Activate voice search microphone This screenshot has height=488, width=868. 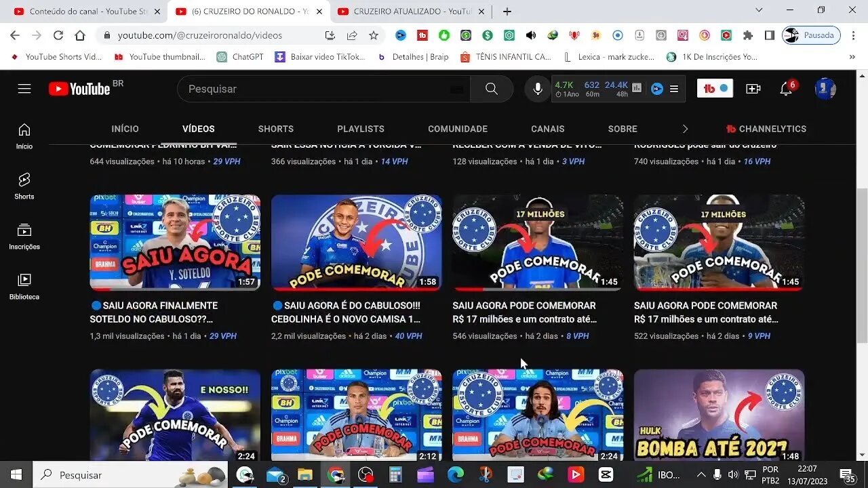click(x=538, y=89)
